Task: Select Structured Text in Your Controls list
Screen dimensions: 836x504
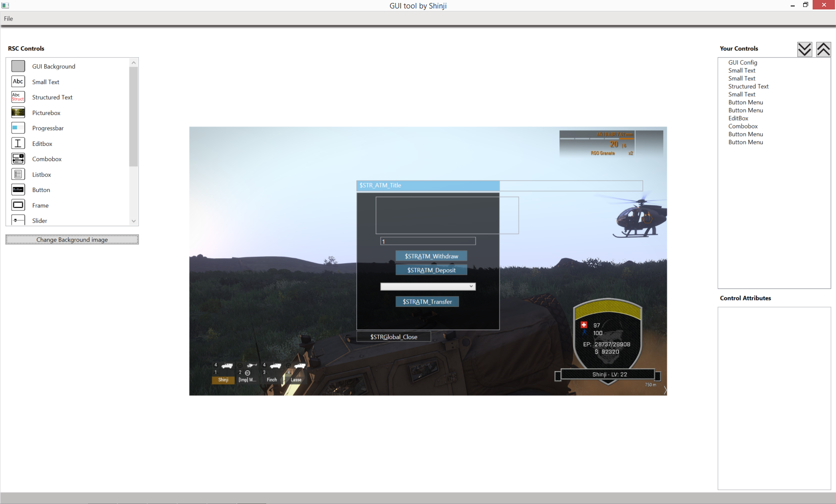Action: [748, 87]
